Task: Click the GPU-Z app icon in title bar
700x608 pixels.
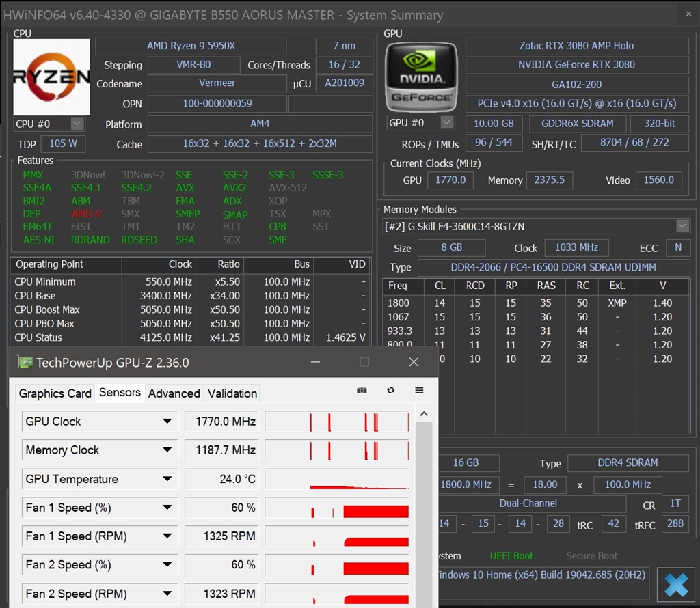Action: (25, 362)
